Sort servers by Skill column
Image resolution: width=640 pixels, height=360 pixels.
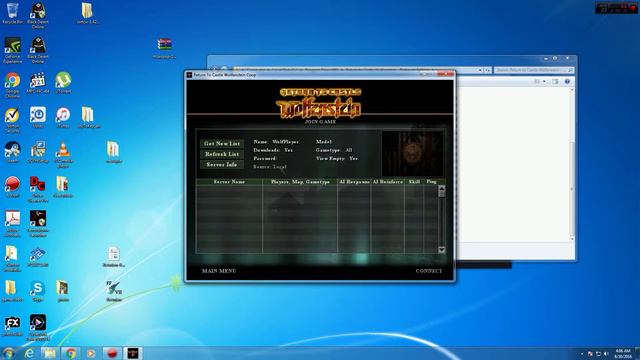click(414, 182)
